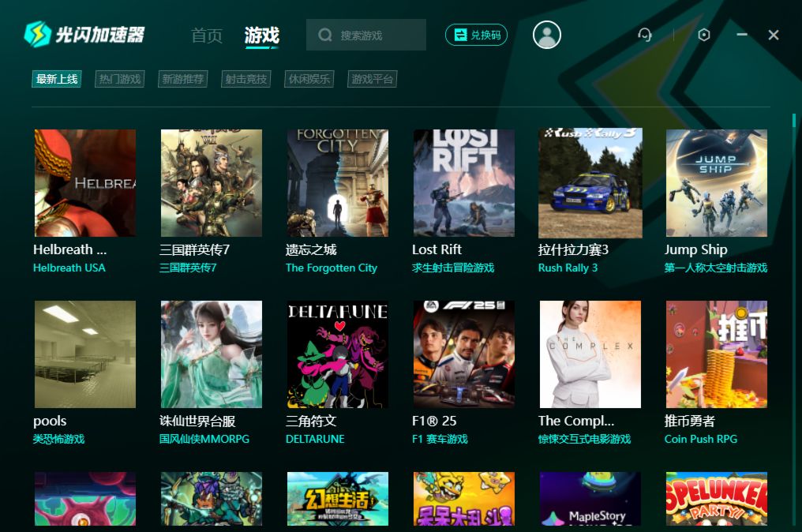
Task: Click the search magnifier icon
Action: coord(324,36)
